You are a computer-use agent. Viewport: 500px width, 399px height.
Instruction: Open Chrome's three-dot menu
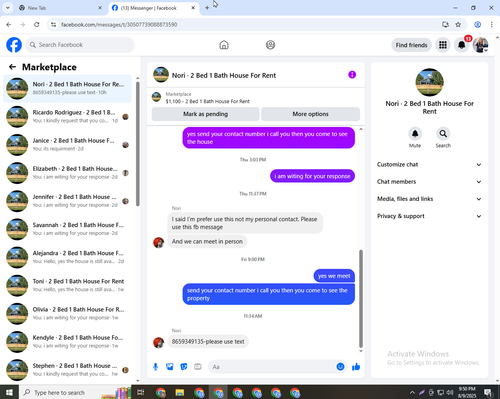point(492,24)
